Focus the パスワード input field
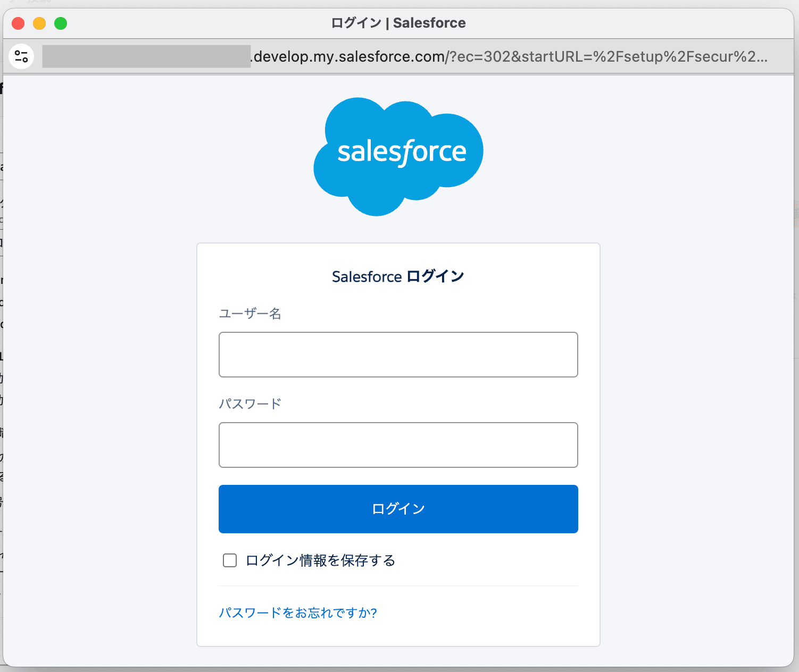This screenshot has width=799, height=672. coord(398,445)
